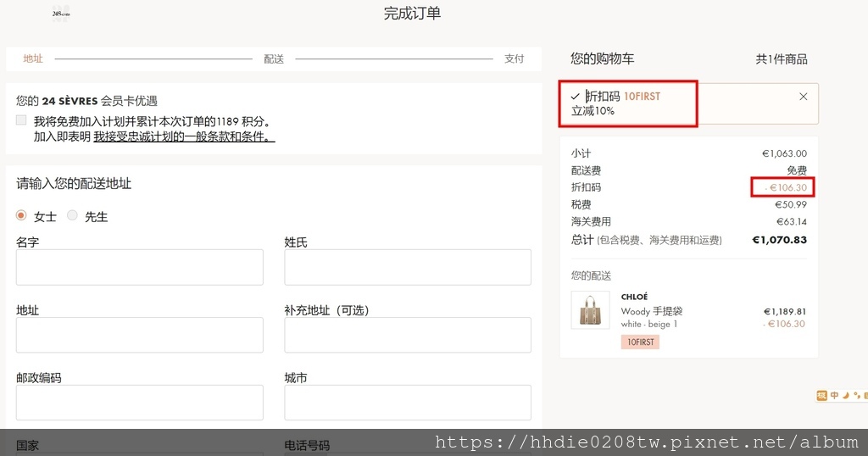
Task: Open the Chloé Woody bag thumbnail
Action: click(x=590, y=310)
